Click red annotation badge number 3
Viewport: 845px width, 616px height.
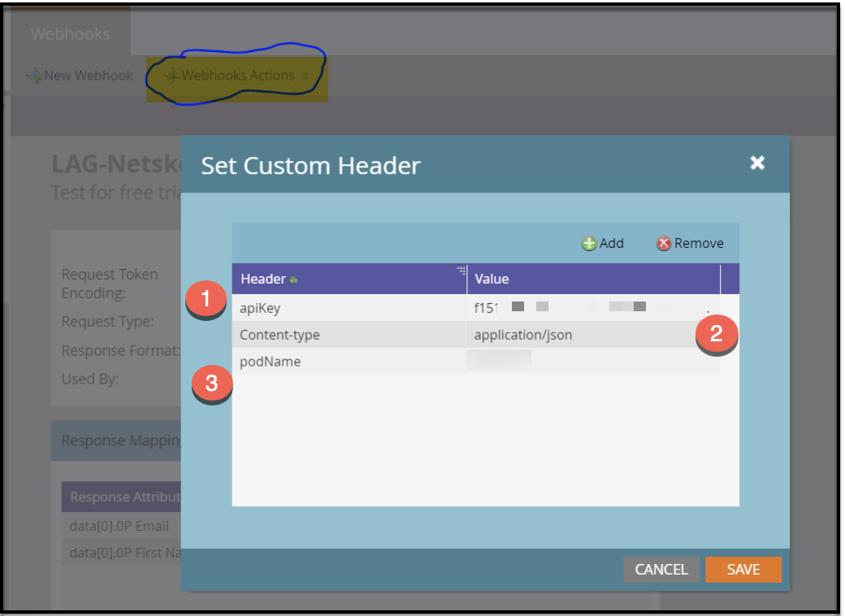click(211, 383)
